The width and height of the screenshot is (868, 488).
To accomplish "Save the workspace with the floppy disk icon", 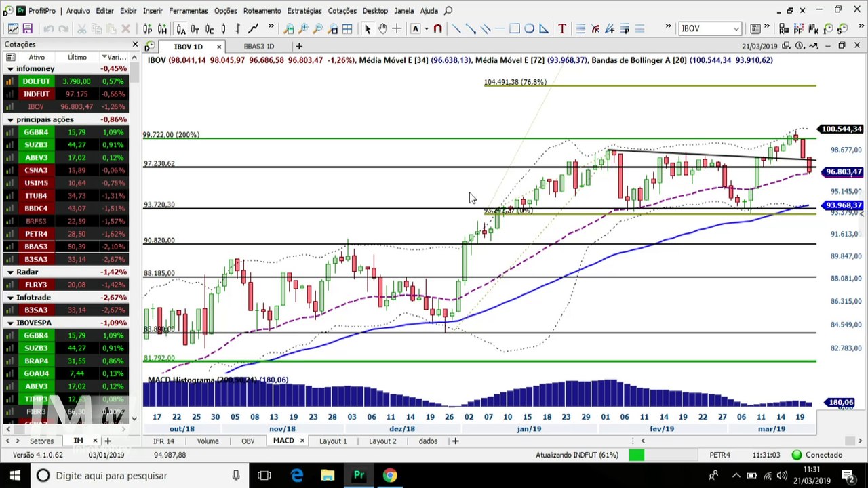I will (x=28, y=28).
